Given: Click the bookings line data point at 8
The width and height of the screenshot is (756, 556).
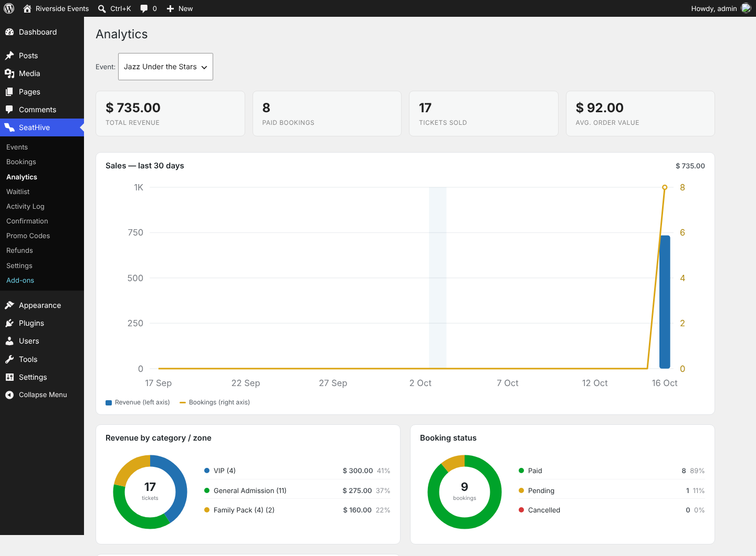Looking at the screenshot, I should 665,187.
